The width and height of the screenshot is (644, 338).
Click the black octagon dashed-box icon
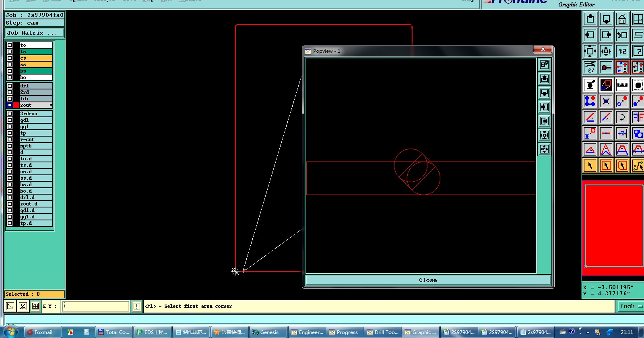[x=638, y=85]
